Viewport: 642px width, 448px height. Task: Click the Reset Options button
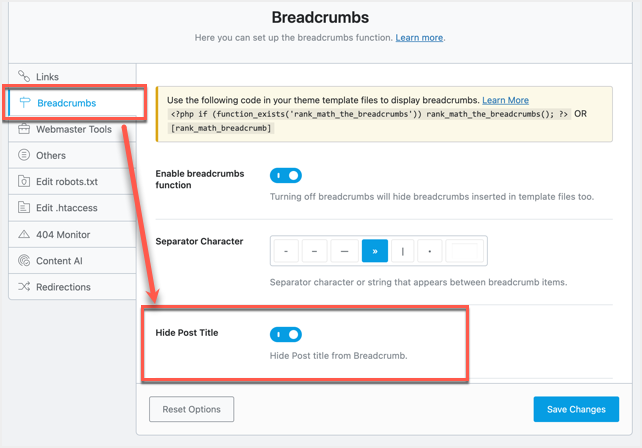pyautogui.click(x=191, y=409)
